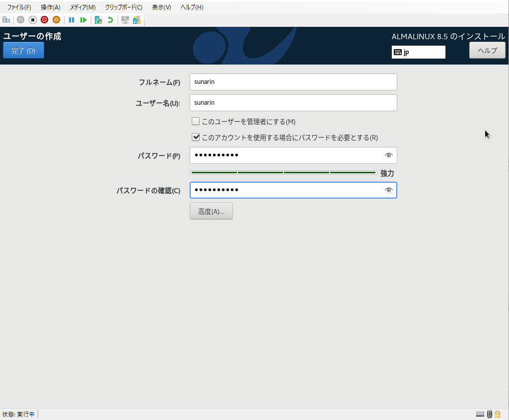Open the jp keyboard layout selector
509x420 pixels.
pyautogui.click(x=419, y=52)
